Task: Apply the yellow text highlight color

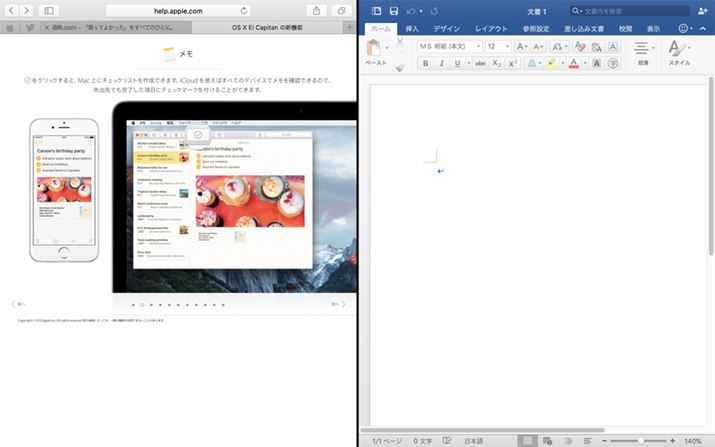Action: tap(552, 63)
